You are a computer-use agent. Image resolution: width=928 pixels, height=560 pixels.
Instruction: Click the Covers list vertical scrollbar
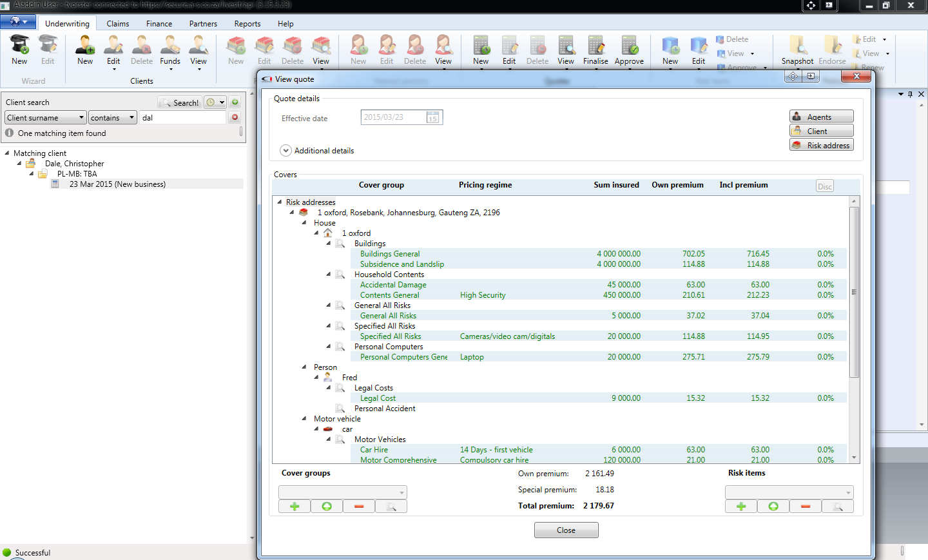854,292
